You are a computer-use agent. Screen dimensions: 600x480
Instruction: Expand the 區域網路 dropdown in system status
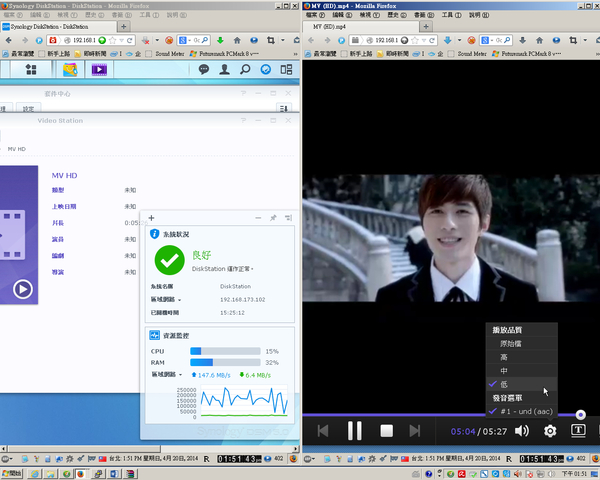coord(181,298)
